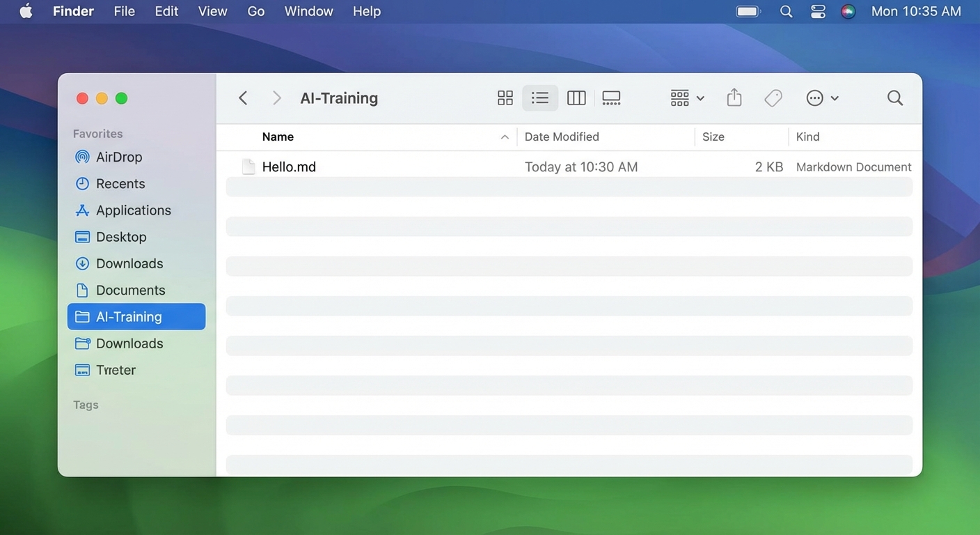This screenshot has height=535, width=980.
Task: Open Spotlight search from the menu bar
Action: point(786,11)
